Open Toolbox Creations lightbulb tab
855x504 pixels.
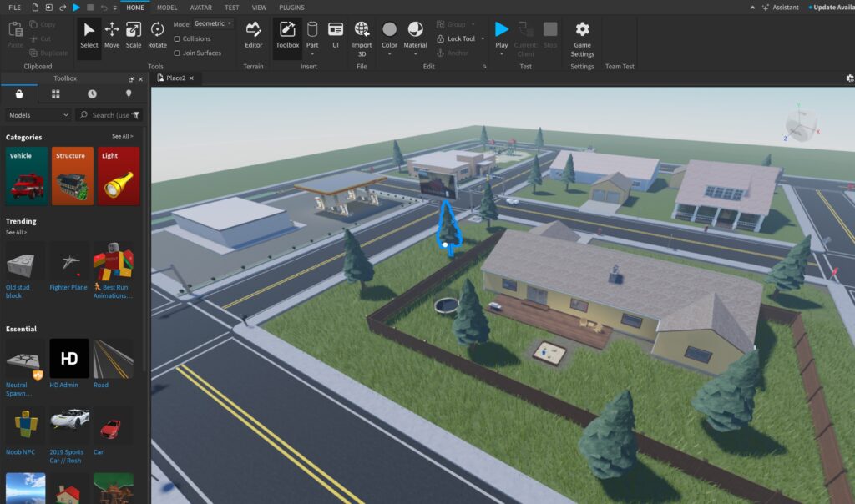[129, 94]
